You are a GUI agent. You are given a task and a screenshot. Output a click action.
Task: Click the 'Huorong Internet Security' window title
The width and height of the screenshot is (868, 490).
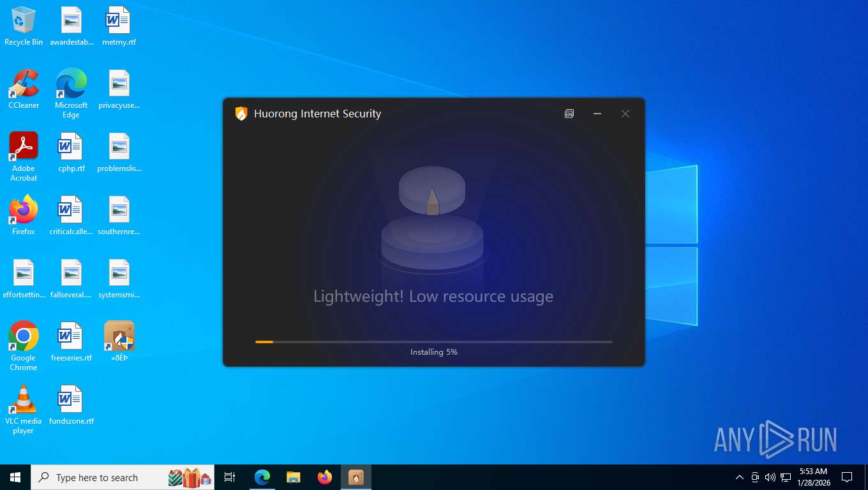point(317,114)
